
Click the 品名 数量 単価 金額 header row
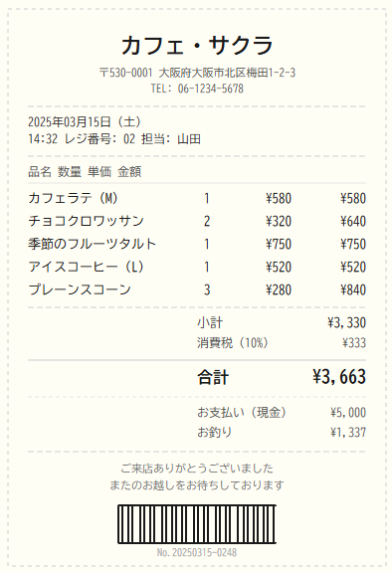(85, 171)
